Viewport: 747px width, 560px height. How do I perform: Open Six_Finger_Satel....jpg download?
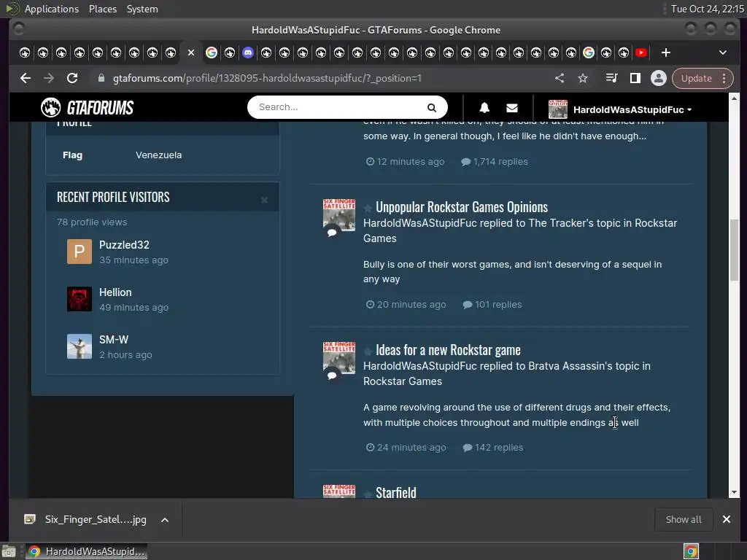(96, 519)
